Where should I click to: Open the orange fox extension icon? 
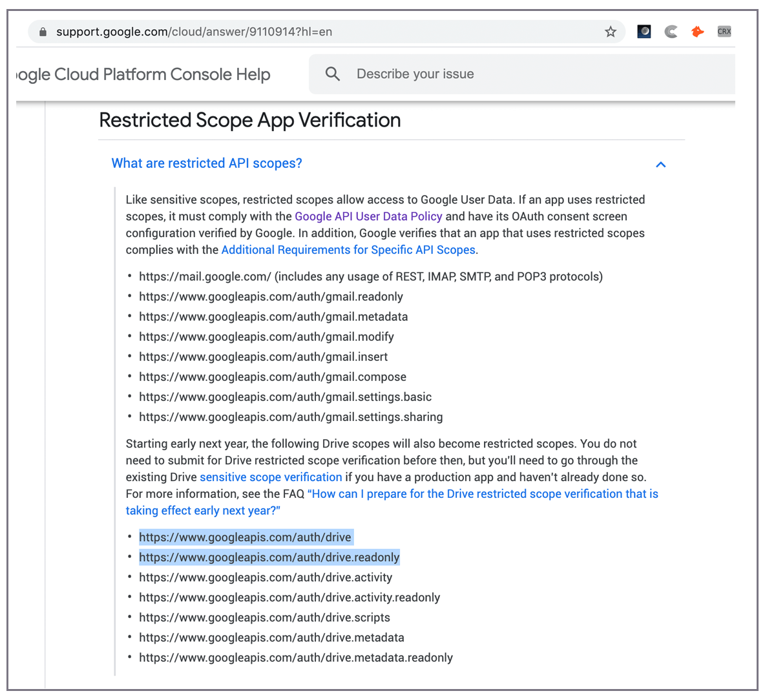click(697, 32)
